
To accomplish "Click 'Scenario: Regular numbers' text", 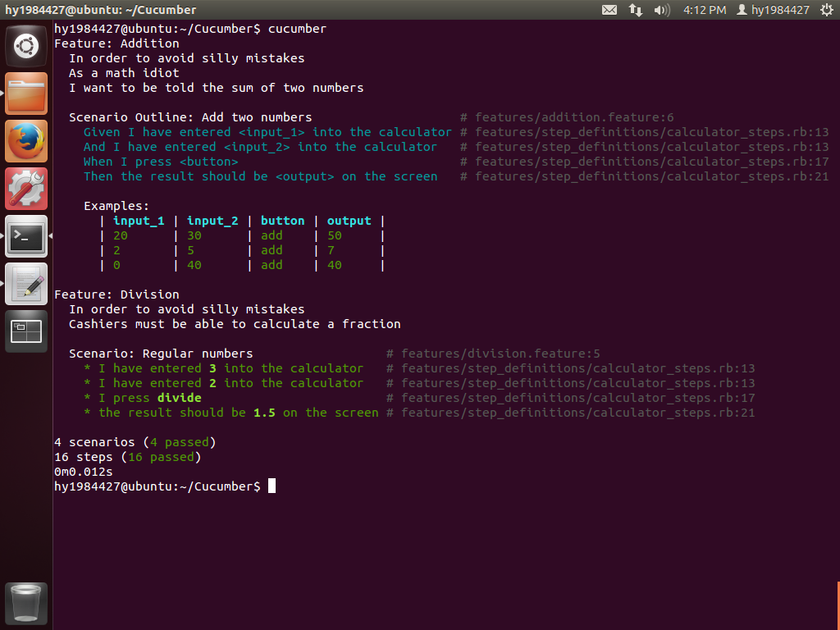I will coord(161,354).
